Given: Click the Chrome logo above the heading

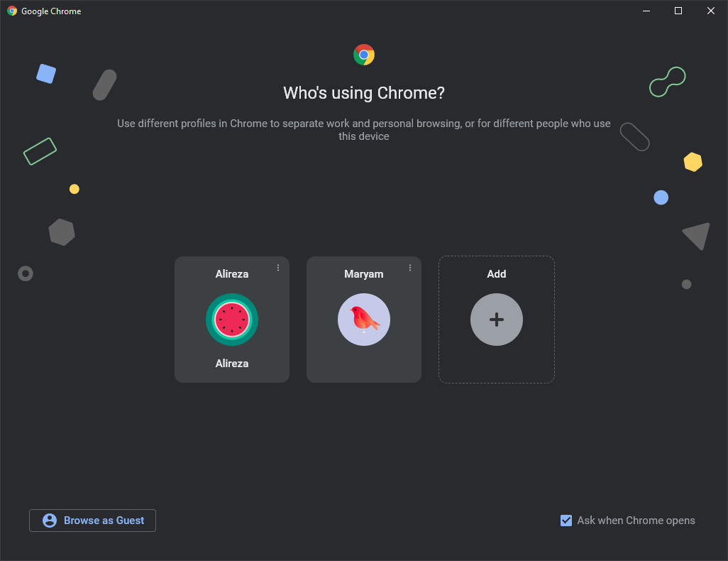Looking at the screenshot, I should 364,55.
